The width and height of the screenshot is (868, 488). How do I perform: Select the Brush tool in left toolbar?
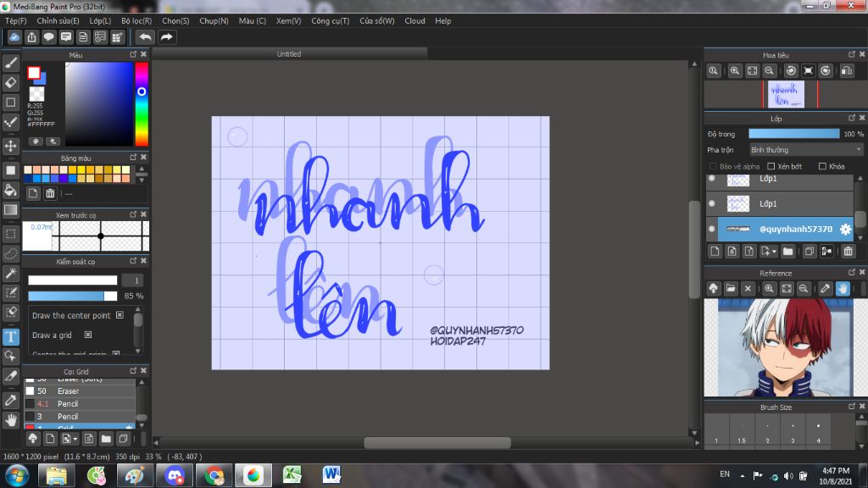[x=10, y=63]
